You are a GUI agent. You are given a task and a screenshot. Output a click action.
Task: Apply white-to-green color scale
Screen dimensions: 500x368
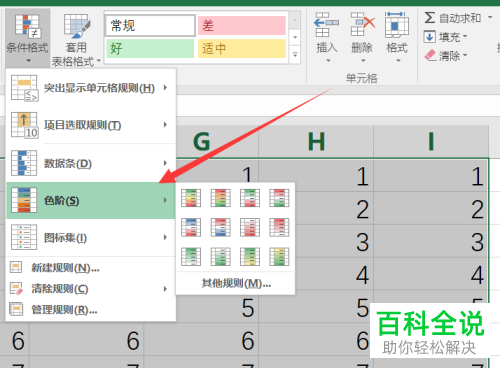click(x=220, y=256)
